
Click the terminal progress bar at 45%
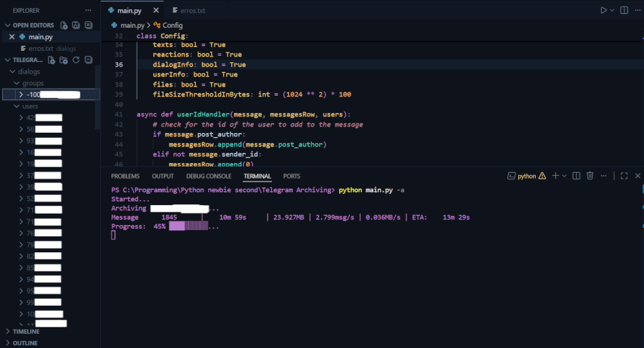pos(188,226)
